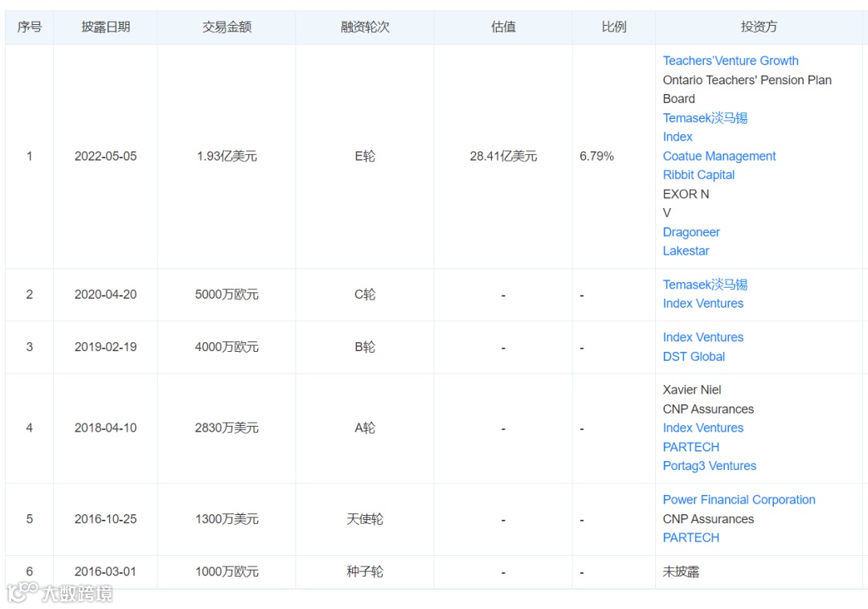This screenshot has width=868, height=609.
Task: Open the Dragoneer investor link
Action: click(x=691, y=232)
